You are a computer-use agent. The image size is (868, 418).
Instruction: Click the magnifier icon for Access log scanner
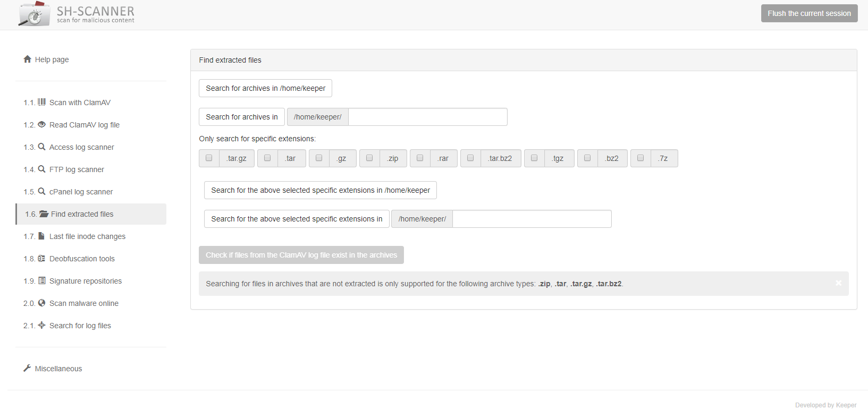click(x=41, y=147)
